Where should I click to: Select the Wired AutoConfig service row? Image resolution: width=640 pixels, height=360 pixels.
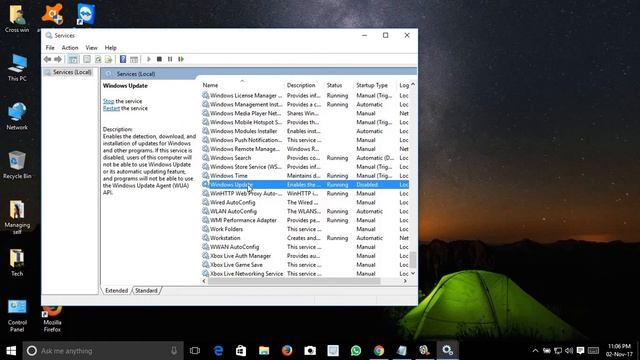(305, 202)
